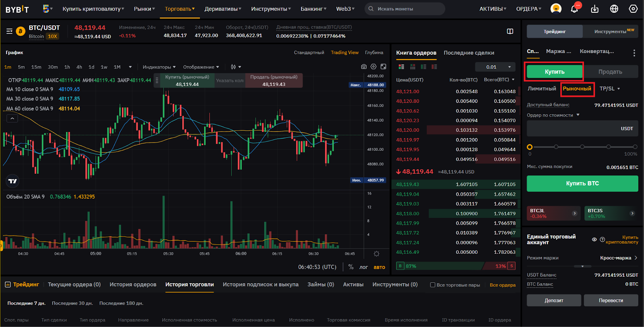This screenshot has width=644, height=327.
Task: Select the 15m chart timeframe
Action: point(36,67)
